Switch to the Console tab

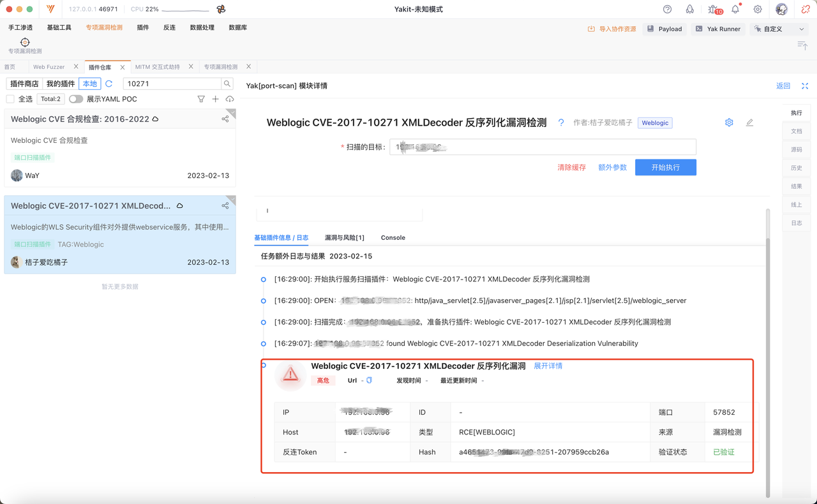point(393,238)
